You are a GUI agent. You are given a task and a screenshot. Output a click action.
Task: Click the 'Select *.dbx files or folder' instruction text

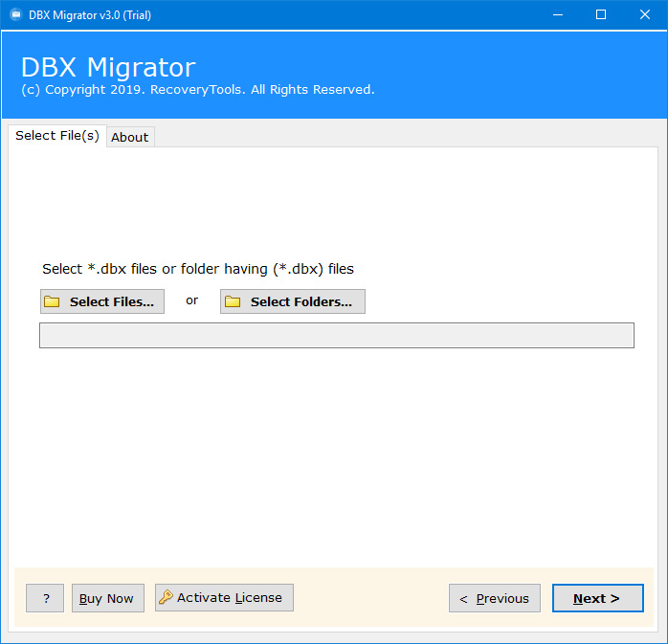198,269
